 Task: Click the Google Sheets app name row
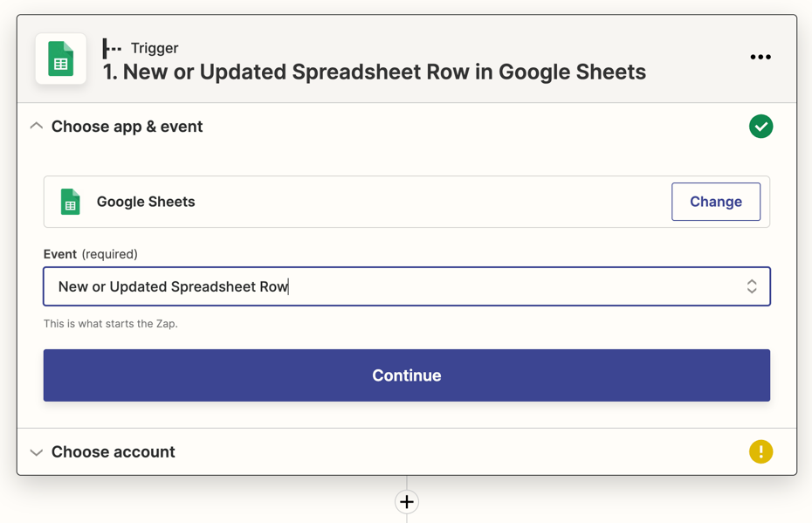point(407,202)
